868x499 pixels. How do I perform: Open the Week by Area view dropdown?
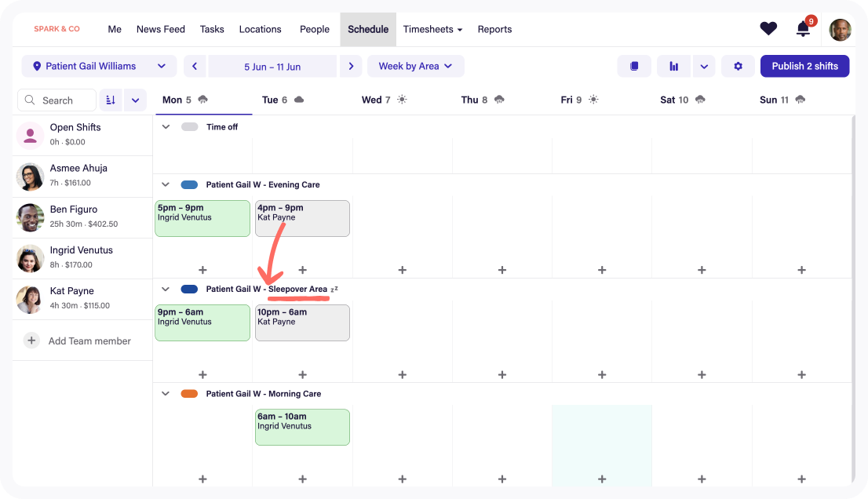pyautogui.click(x=415, y=67)
